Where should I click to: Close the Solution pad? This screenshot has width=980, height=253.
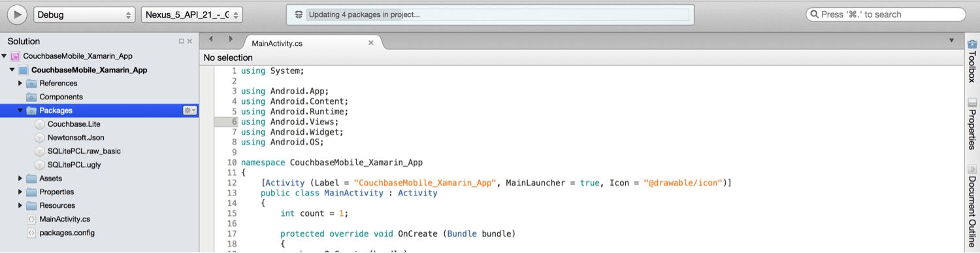tap(190, 41)
